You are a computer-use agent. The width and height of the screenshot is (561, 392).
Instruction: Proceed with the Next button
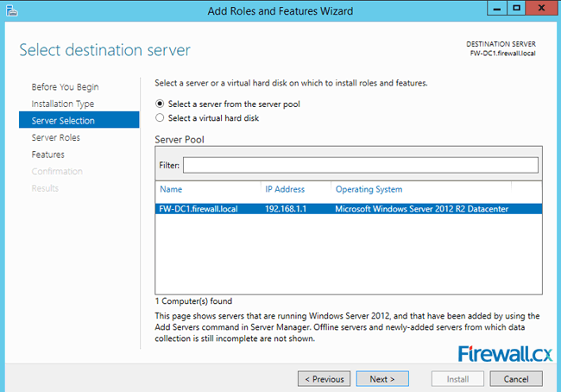point(382,379)
